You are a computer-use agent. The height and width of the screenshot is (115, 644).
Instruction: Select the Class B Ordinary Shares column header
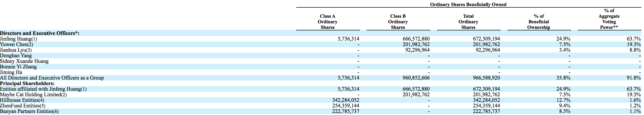click(x=398, y=22)
